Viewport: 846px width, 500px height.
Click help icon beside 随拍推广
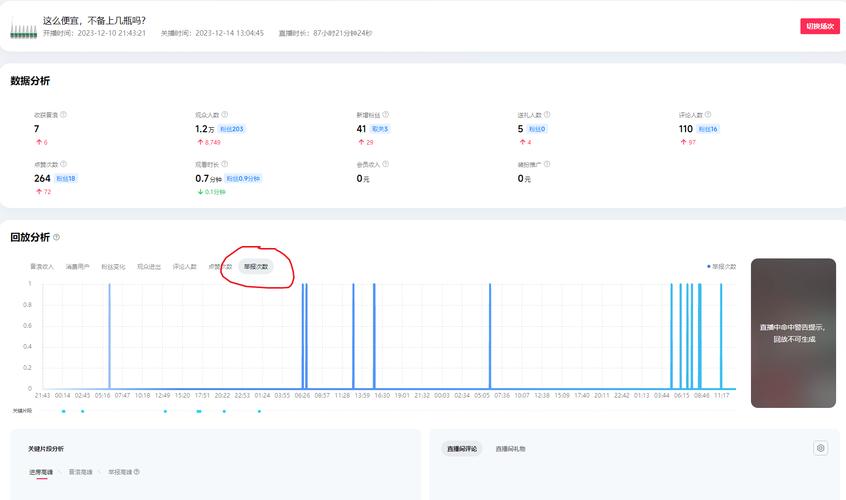(547, 164)
